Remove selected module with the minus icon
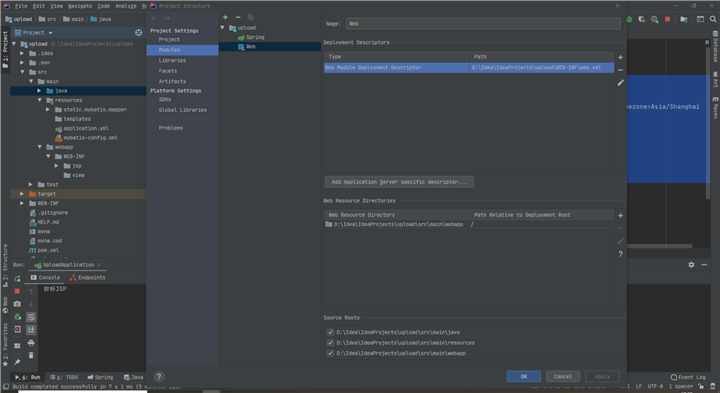Screen dimensions: 720x393 click(238, 17)
